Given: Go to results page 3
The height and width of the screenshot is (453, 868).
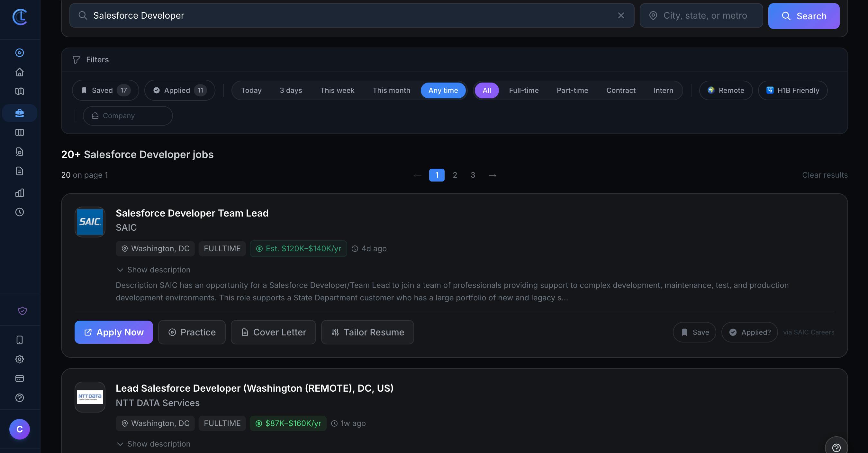Looking at the screenshot, I should [473, 175].
